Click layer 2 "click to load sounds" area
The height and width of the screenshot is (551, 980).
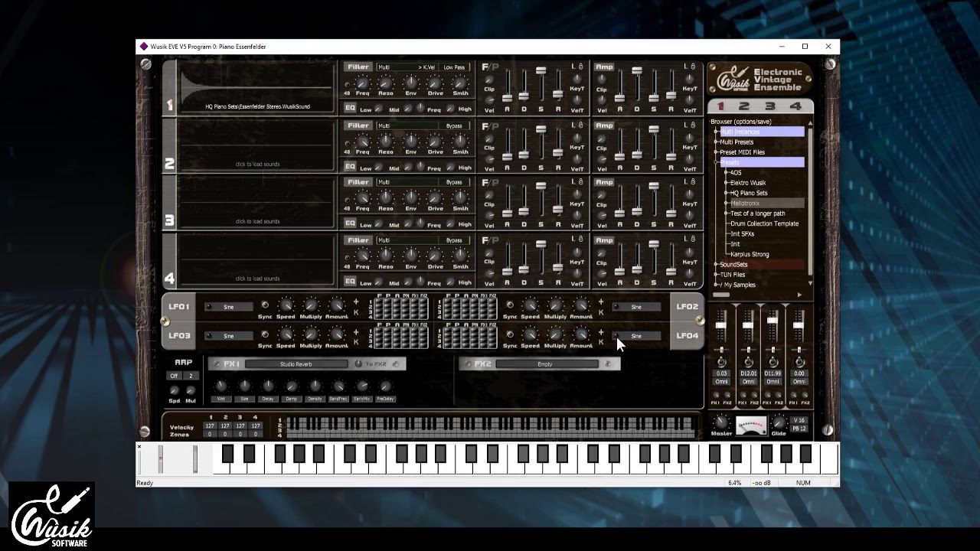pyautogui.click(x=257, y=164)
